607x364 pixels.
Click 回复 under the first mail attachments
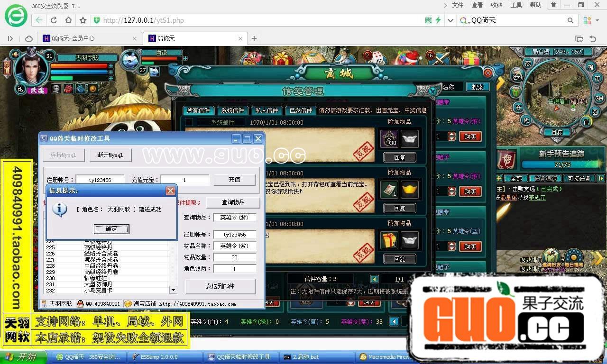(x=399, y=157)
